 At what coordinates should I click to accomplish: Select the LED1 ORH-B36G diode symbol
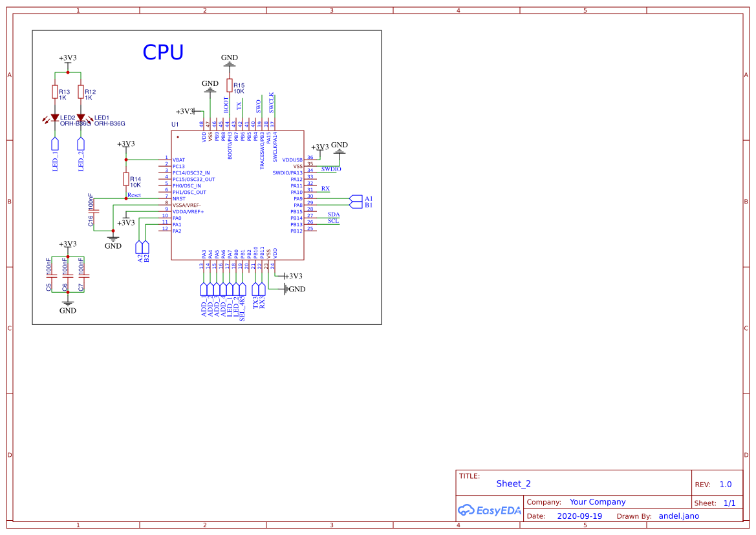[x=81, y=118]
